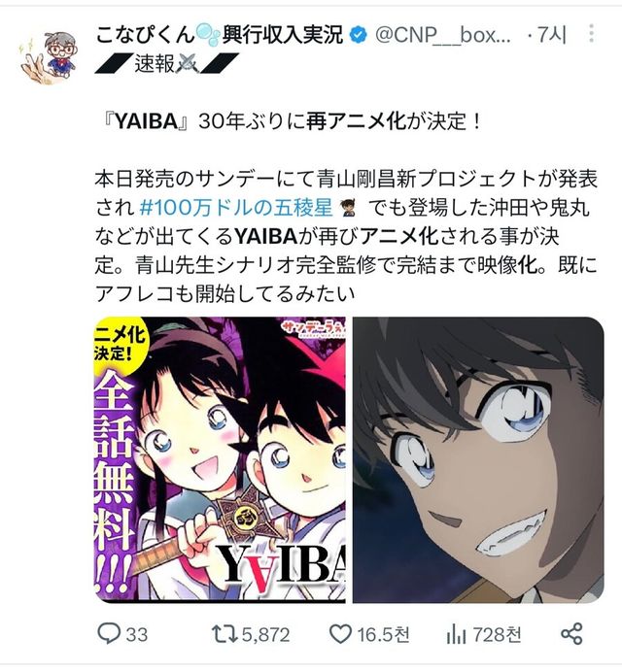Open the hashtag #100万ドルの五稜星

[236, 208]
